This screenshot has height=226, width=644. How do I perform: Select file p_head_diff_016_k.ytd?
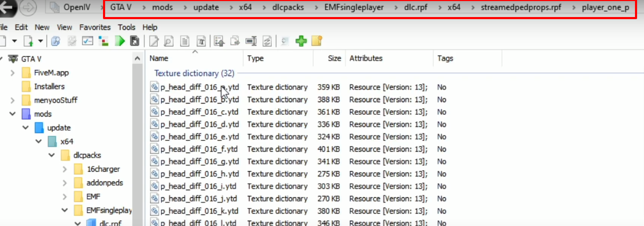pos(199,211)
